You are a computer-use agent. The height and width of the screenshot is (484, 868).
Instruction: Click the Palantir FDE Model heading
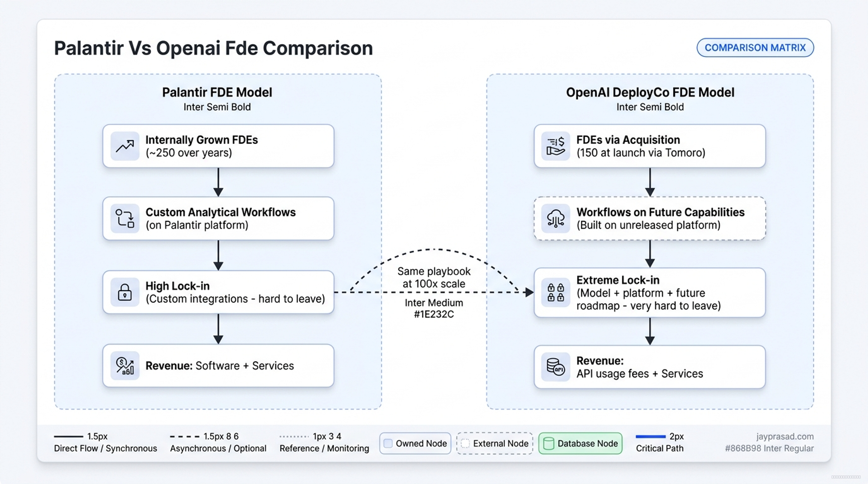(x=217, y=92)
